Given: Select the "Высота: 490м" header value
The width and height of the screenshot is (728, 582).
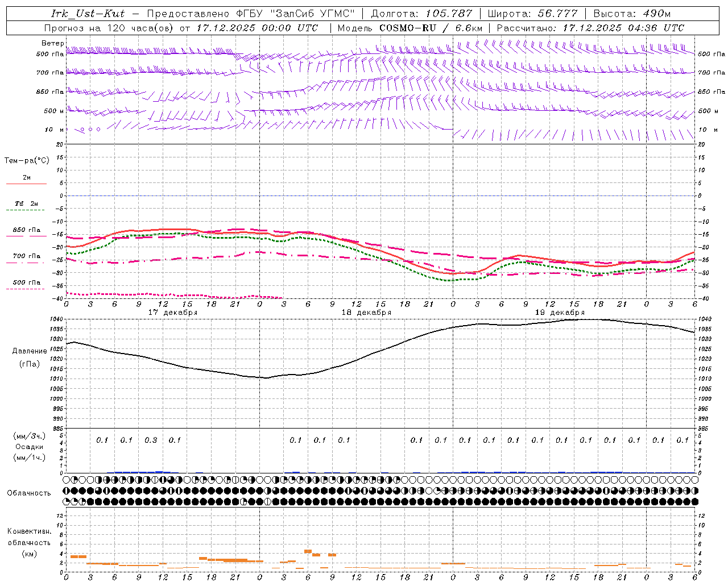Looking at the screenshot, I should pos(632,14).
